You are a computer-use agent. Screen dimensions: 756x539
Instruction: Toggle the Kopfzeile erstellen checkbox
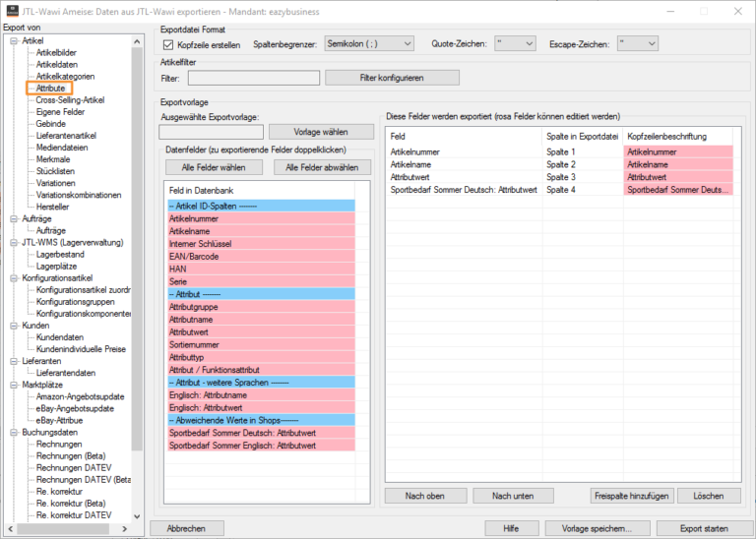(166, 44)
